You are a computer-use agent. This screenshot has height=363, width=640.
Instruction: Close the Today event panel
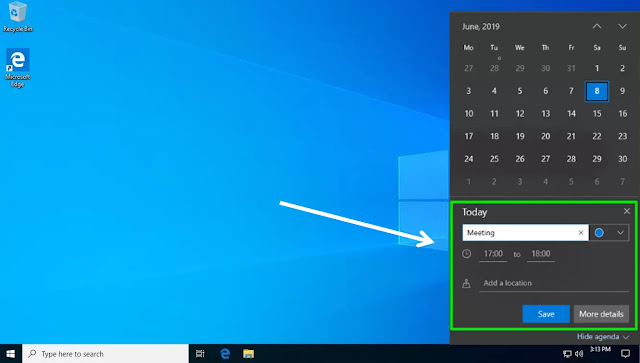tap(627, 211)
